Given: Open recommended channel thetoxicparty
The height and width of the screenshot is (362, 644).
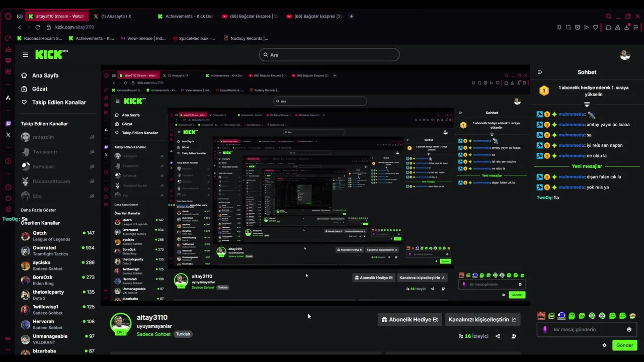Looking at the screenshot, I should point(58,295).
